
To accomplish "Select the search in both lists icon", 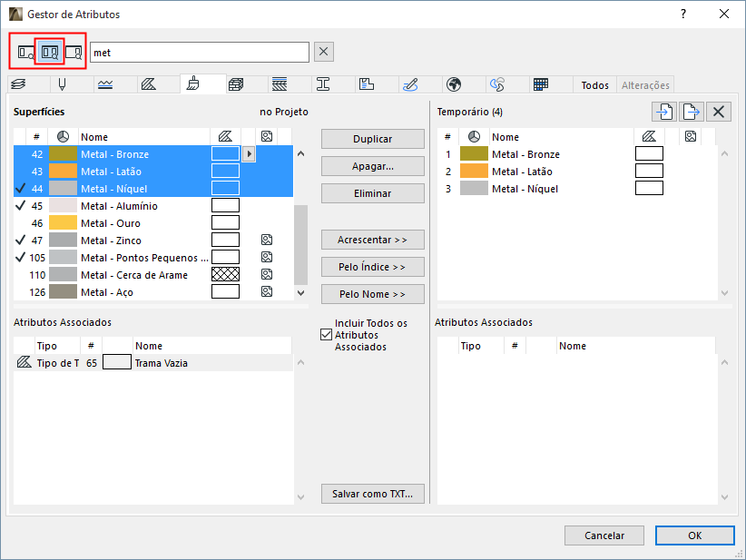I will pyautogui.click(x=50, y=52).
